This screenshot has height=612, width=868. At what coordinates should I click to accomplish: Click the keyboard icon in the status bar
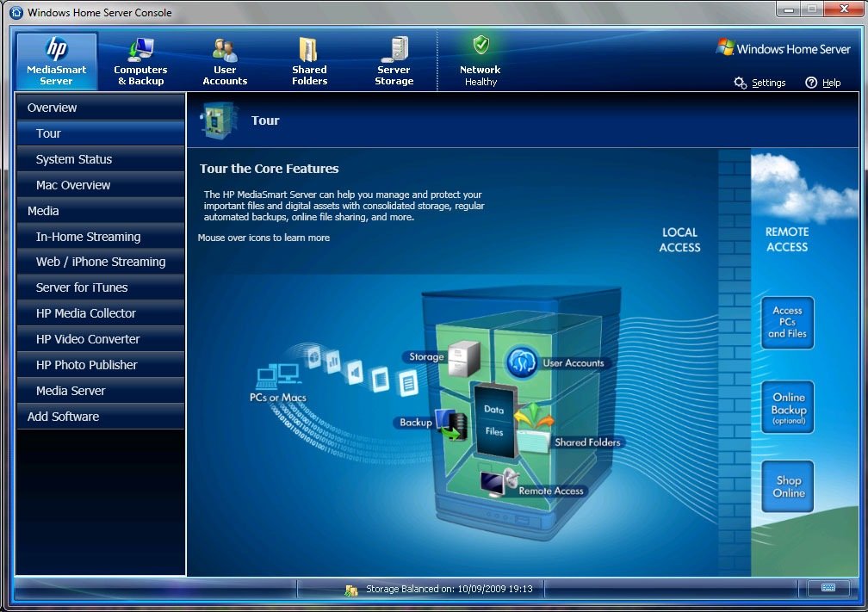tap(828, 588)
